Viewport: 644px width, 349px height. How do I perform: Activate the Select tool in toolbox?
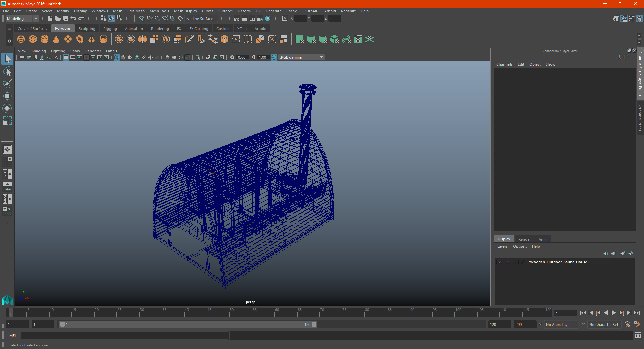click(x=7, y=59)
